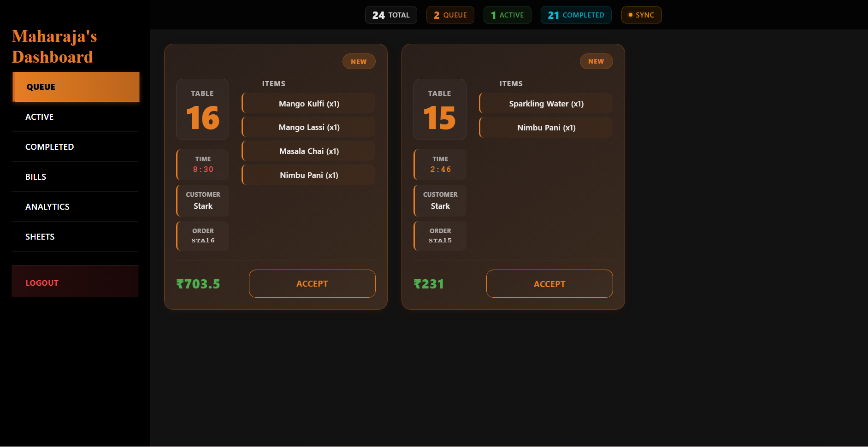This screenshot has width=868, height=447.
Task: Select the 1 Active counter badge
Action: [x=507, y=15]
